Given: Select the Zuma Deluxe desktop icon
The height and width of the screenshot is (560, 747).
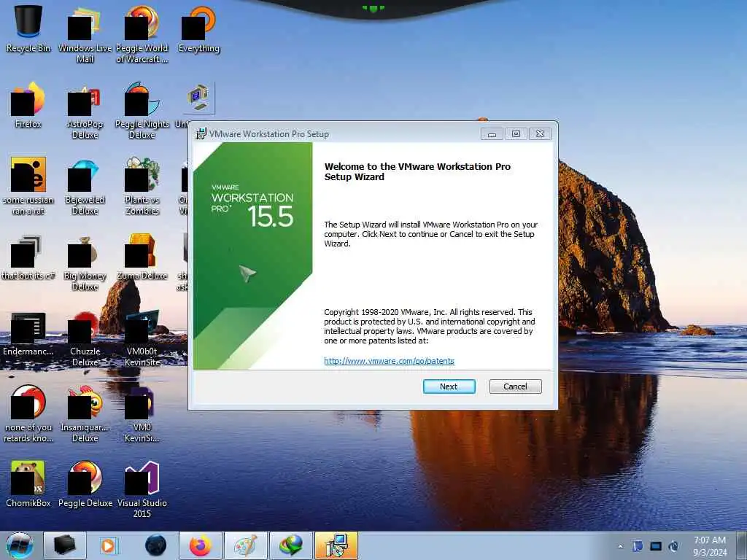Looking at the screenshot, I should coord(142,257).
